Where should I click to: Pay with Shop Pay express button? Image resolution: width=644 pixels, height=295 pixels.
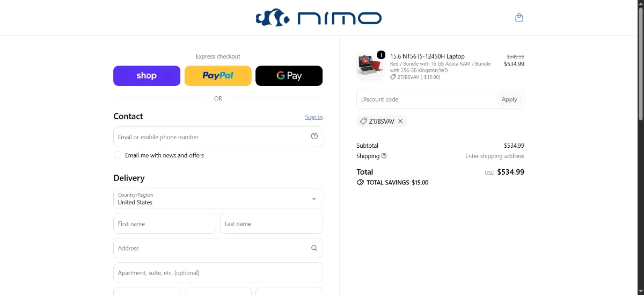(147, 76)
